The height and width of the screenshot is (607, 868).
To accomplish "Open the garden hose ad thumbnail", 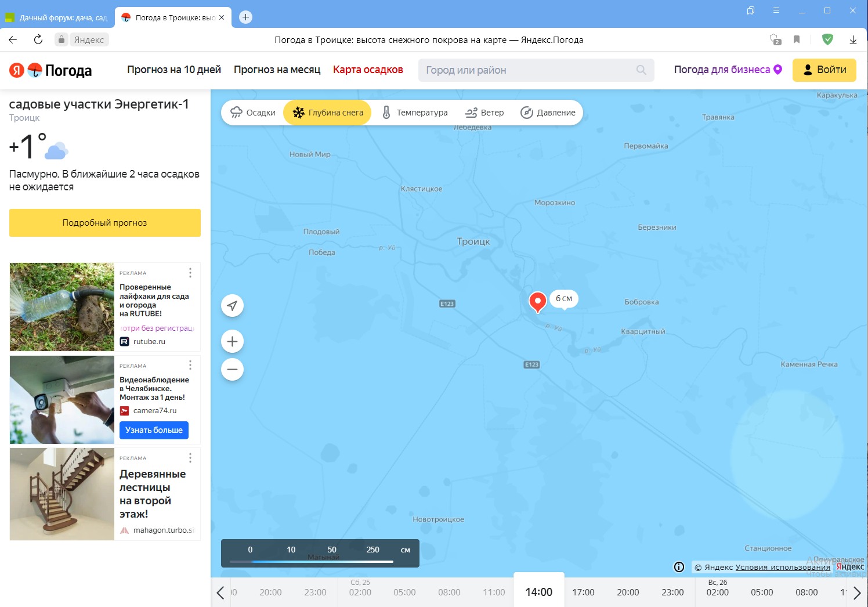I will pyautogui.click(x=62, y=307).
